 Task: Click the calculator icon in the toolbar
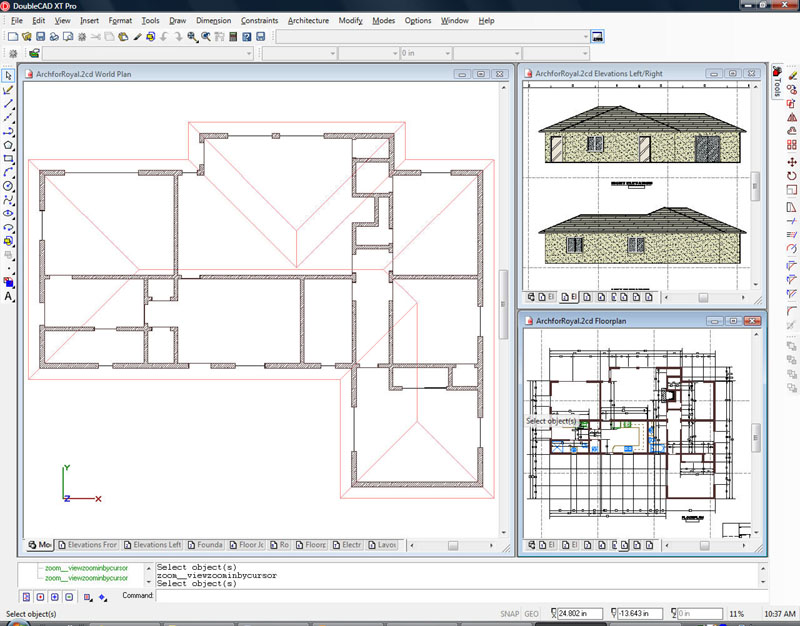pyautogui.click(x=233, y=36)
